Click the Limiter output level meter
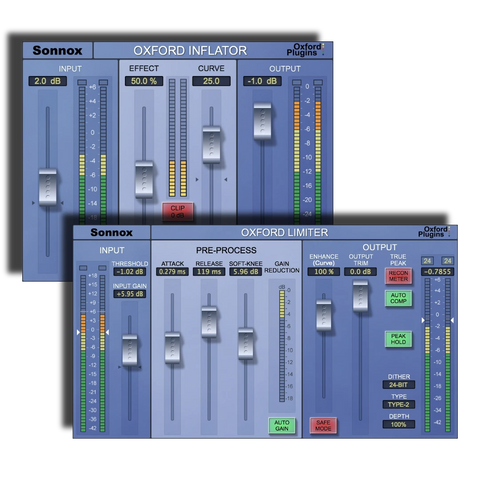 (437, 355)
